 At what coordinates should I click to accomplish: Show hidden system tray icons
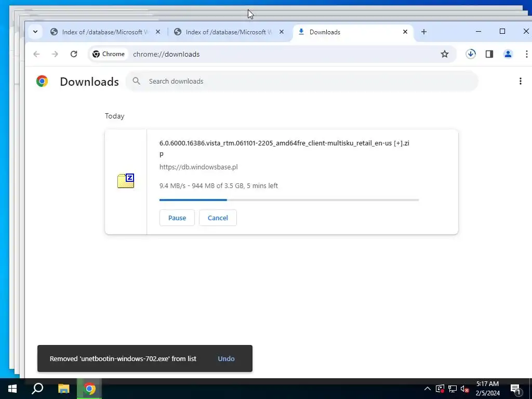[x=428, y=389]
